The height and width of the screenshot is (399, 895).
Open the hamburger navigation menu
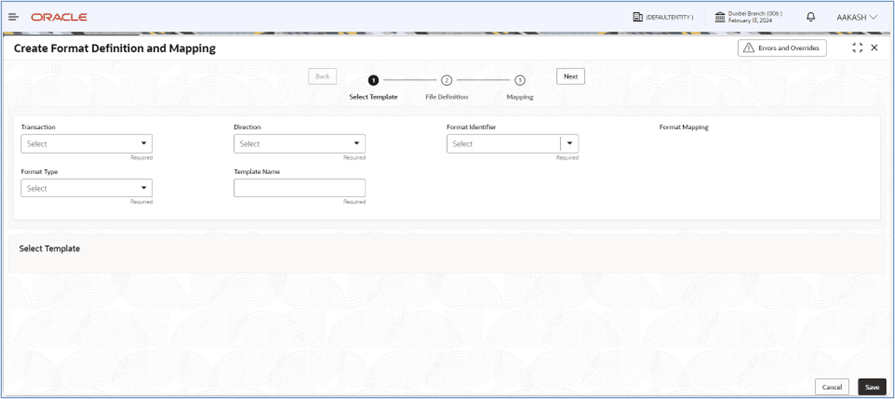tap(13, 17)
